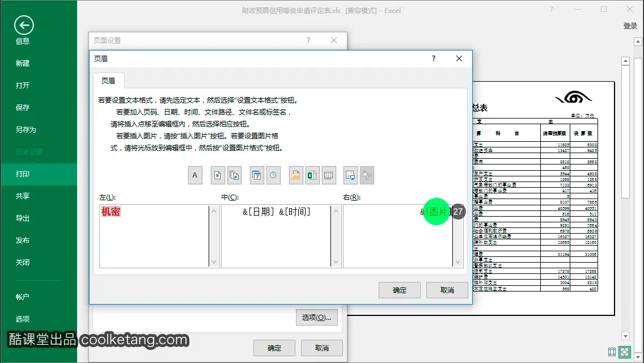Click the 机密 text in left section
This screenshot has width=644, height=363.
(111, 212)
